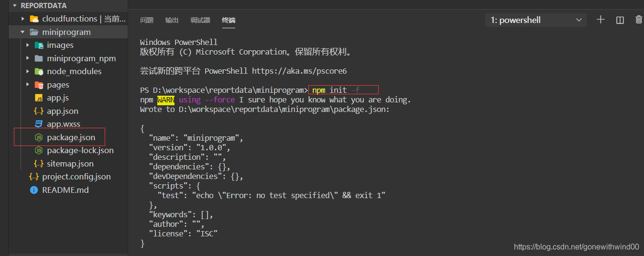Open the project.config.json file
The width and height of the screenshot is (644, 256).
(76, 177)
